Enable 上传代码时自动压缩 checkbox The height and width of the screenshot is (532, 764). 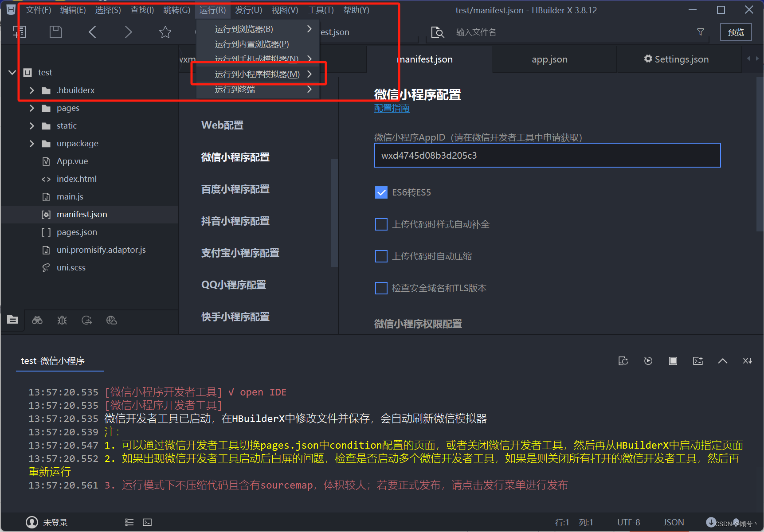[x=381, y=256]
